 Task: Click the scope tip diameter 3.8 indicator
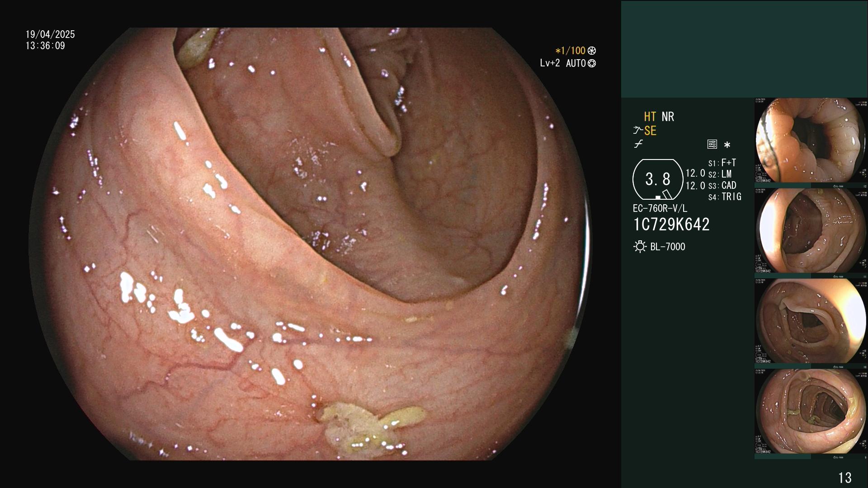click(658, 179)
